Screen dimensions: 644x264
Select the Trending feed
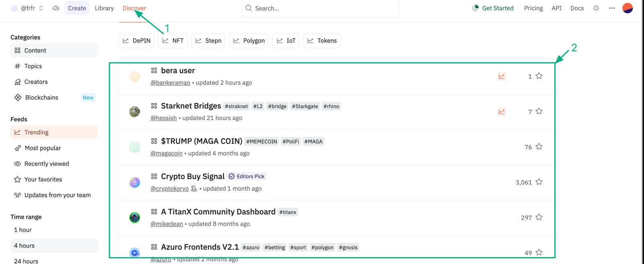(x=54, y=132)
